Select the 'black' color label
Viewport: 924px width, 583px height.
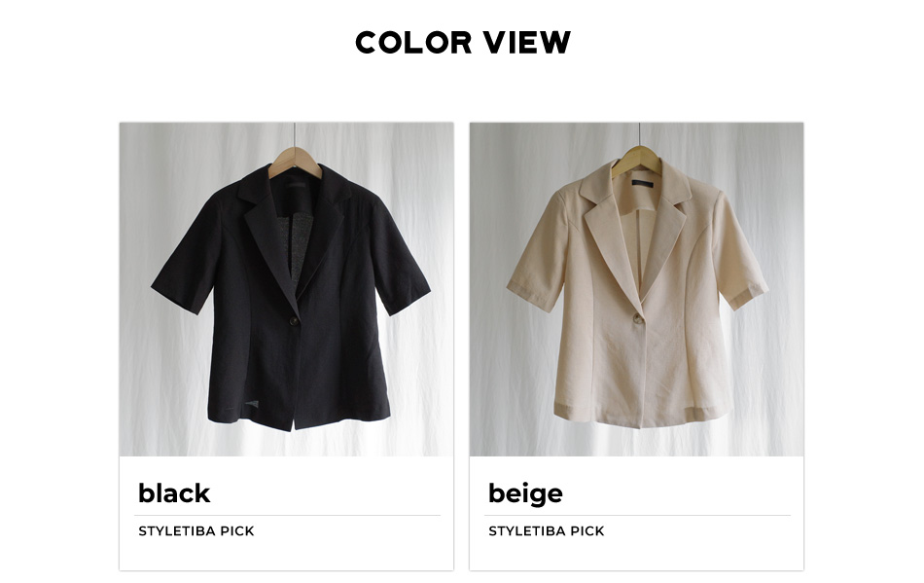click(174, 493)
